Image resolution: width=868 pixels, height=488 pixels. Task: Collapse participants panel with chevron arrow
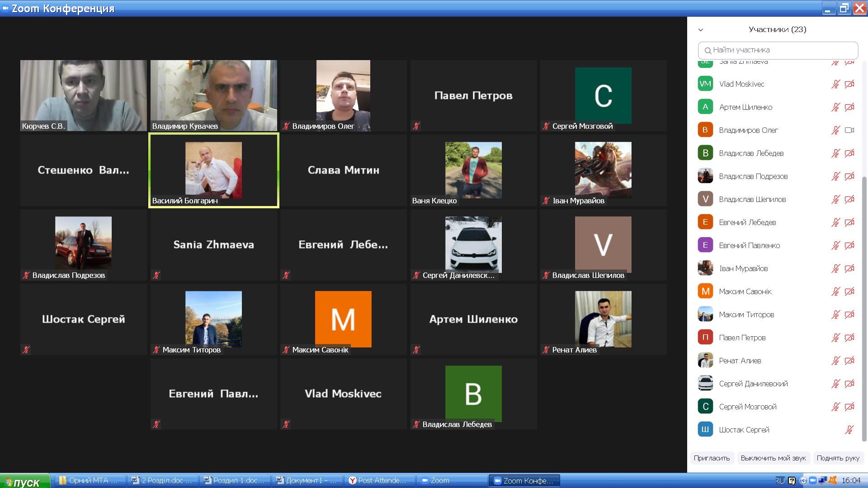coord(701,30)
